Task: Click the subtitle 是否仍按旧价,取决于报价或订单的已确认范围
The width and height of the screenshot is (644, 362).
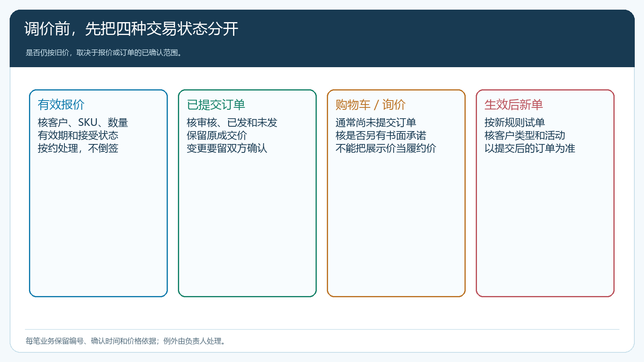Action: click(x=104, y=53)
